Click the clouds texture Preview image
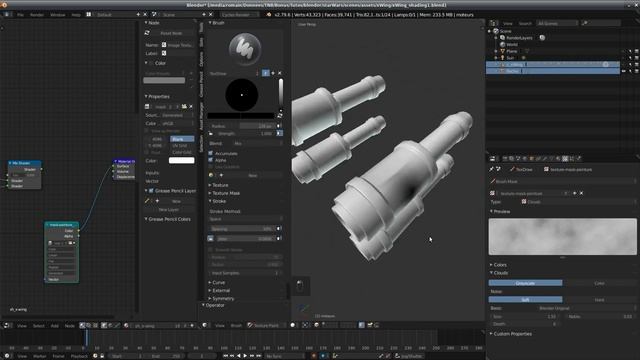 562,237
